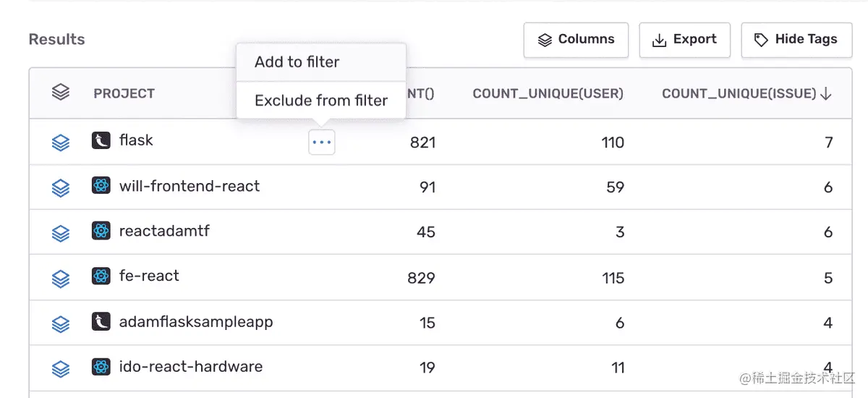
Task: Click the flask project platform icon
Action: (x=101, y=140)
